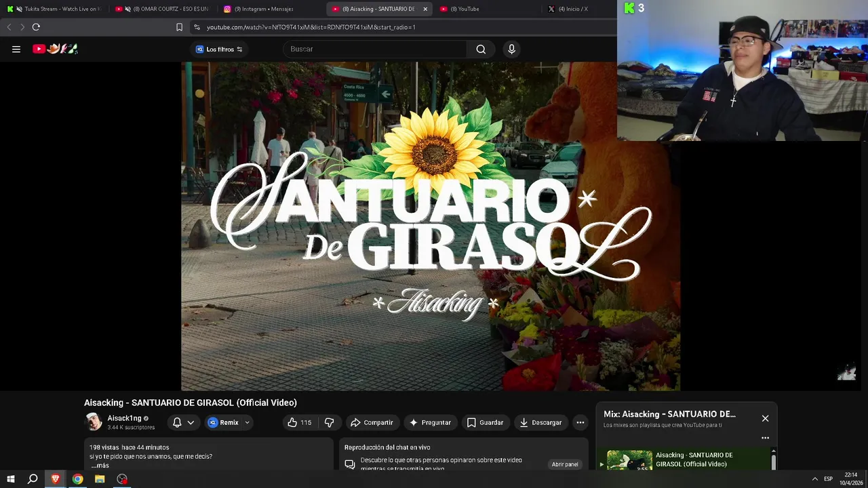Click the Preguntar button
The image size is (868, 488).
click(x=430, y=422)
